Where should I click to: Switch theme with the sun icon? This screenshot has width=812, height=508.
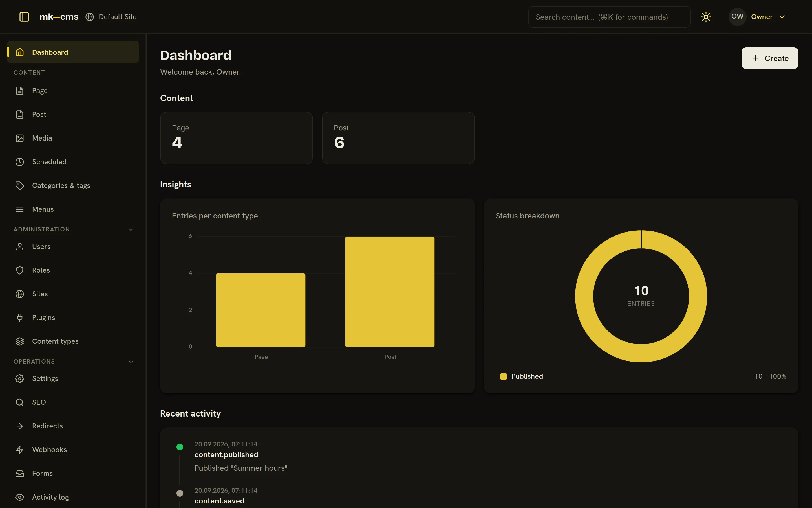[x=706, y=17]
